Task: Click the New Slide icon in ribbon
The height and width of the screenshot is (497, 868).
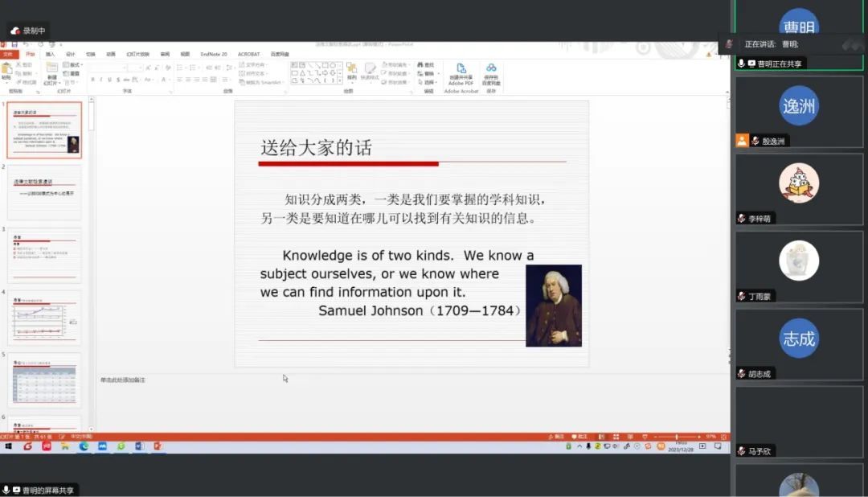Action: 51,70
